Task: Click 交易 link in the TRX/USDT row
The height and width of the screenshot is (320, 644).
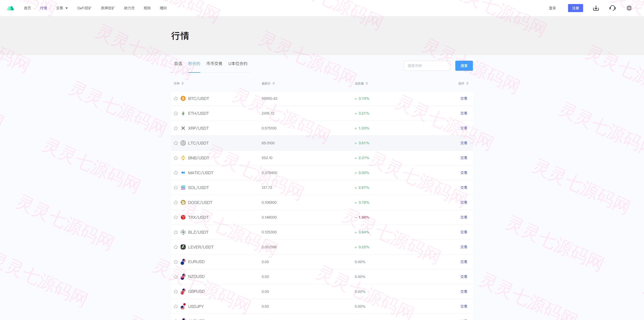Action: click(464, 217)
